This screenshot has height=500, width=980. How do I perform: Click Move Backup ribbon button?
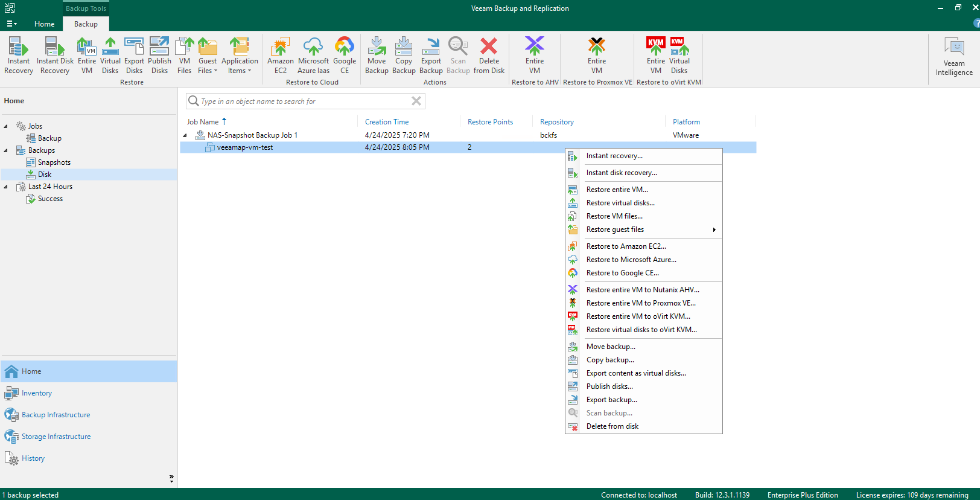[x=377, y=56]
